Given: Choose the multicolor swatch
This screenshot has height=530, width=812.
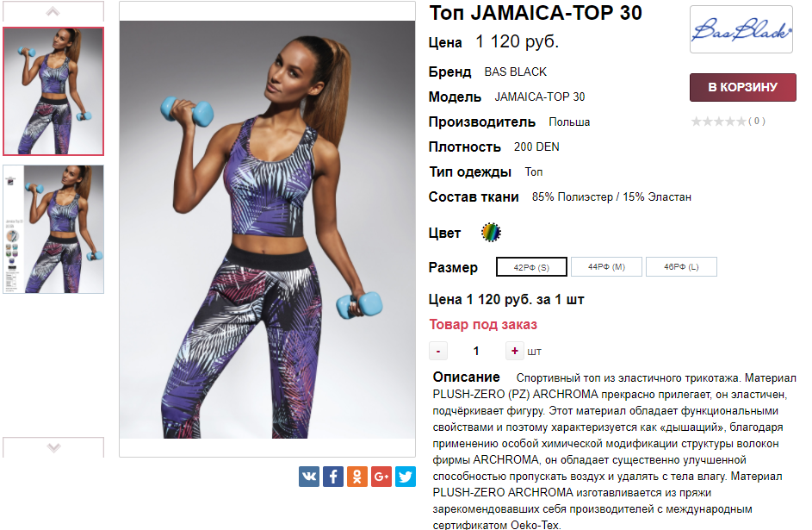Looking at the screenshot, I should (x=491, y=233).
